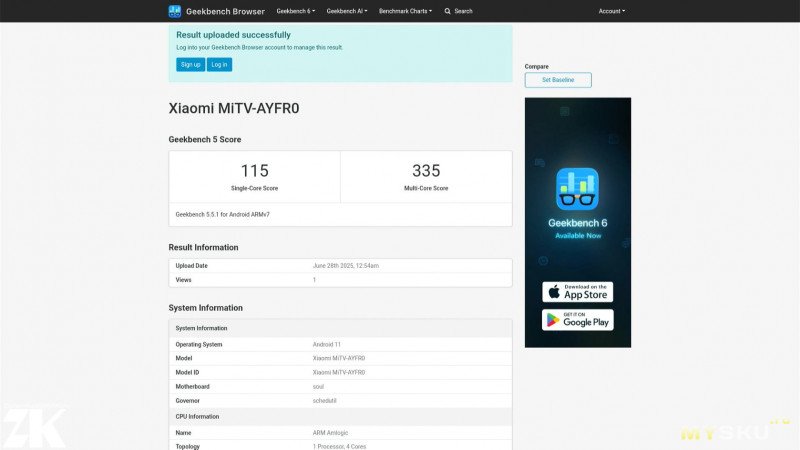800x450 pixels.
Task: Click the Governor value 'schedutil'
Action: pyautogui.click(x=324, y=401)
